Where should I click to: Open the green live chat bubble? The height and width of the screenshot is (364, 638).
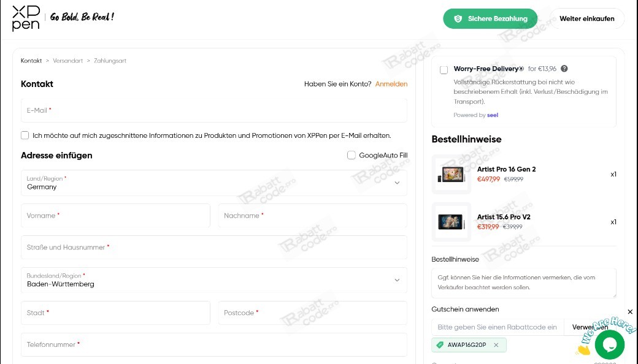(x=610, y=344)
